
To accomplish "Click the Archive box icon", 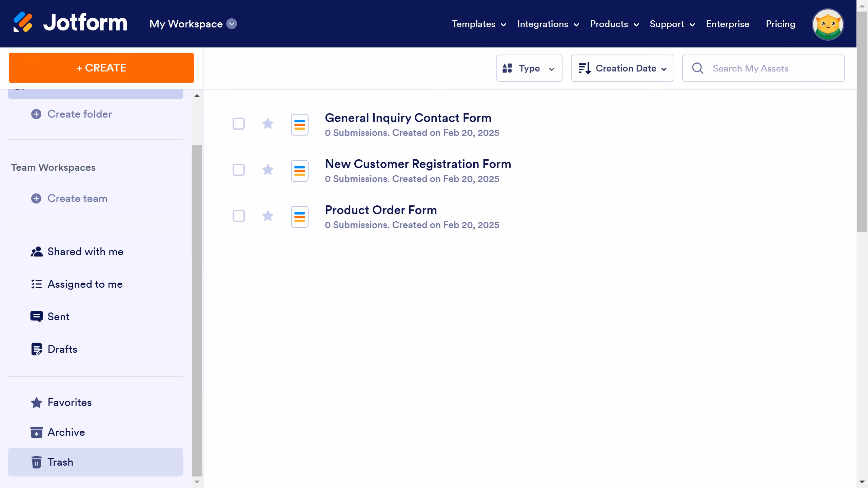I will click(37, 432).
